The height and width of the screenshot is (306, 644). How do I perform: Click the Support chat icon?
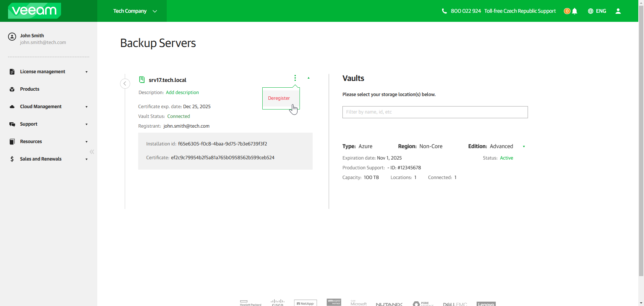(12, 124)
